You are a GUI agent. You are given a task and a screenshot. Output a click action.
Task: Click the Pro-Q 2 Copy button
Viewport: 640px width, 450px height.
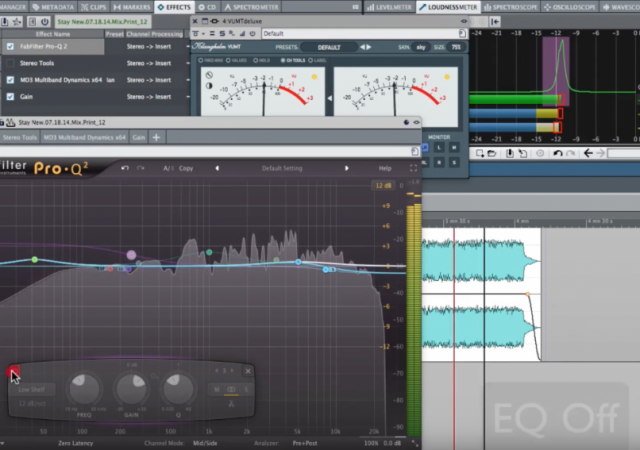[x=186, y=168]
